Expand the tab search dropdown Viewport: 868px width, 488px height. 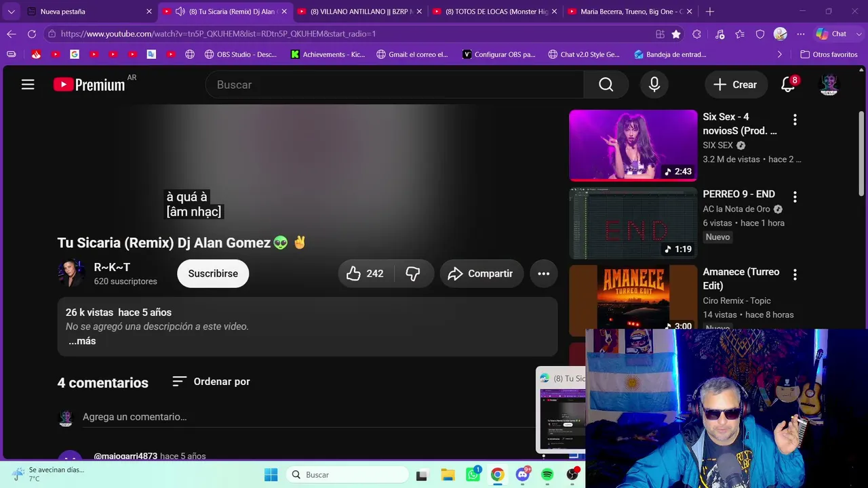tap(11, 12)
